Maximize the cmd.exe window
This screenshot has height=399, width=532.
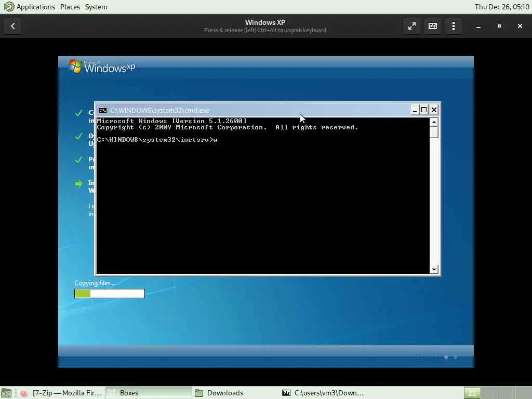click(424, 110)
